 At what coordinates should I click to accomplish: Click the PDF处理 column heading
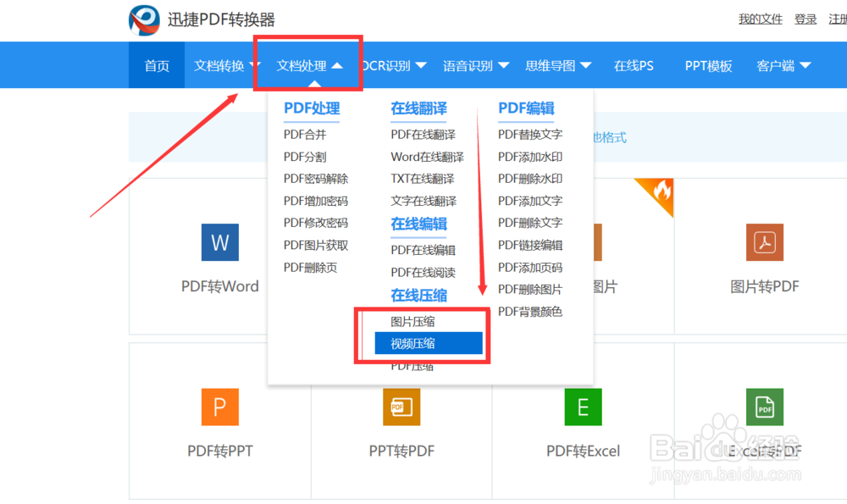tap(312, 108)
